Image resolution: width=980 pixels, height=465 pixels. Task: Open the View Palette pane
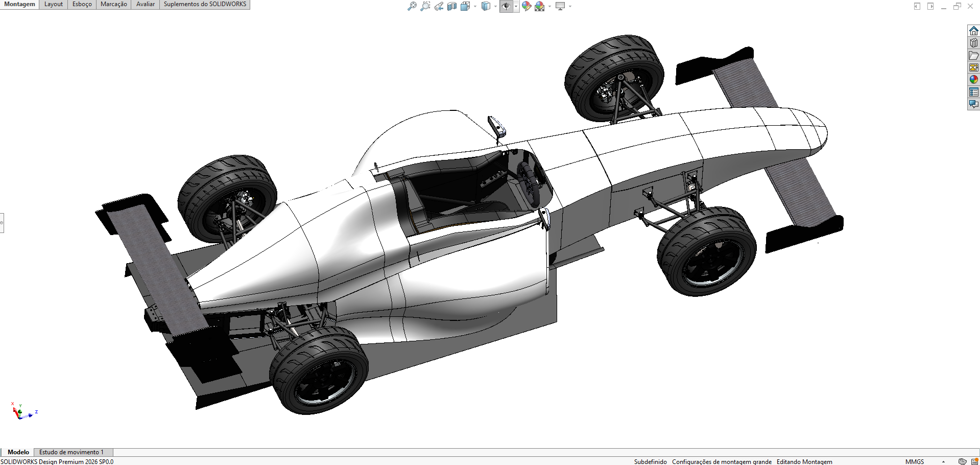tap(974, 67)
